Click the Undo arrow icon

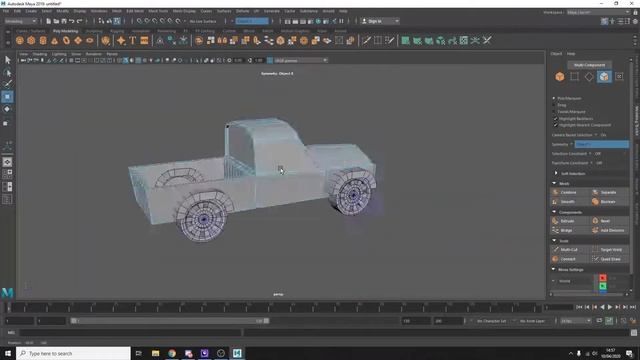coord(72,21)
